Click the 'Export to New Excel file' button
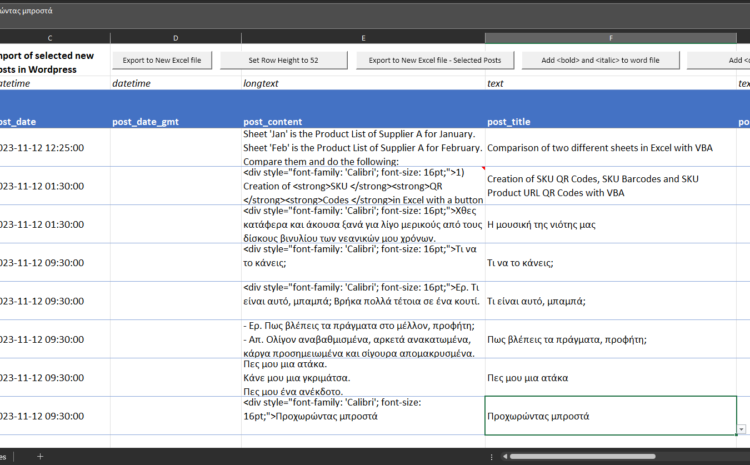Viewport: 750px width, 465px height. point(162,60)
